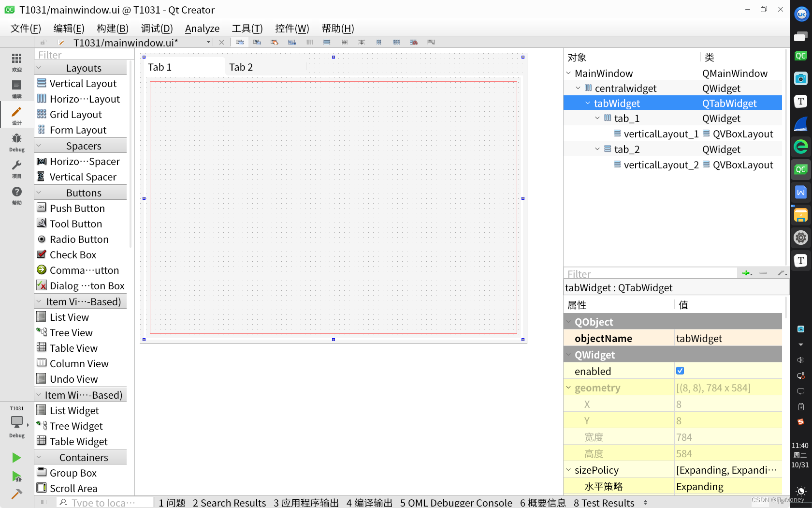Toggle the enabled checkbox for tabWidget
Viewport: 812px width, 508px height.
tap(680, 371)
